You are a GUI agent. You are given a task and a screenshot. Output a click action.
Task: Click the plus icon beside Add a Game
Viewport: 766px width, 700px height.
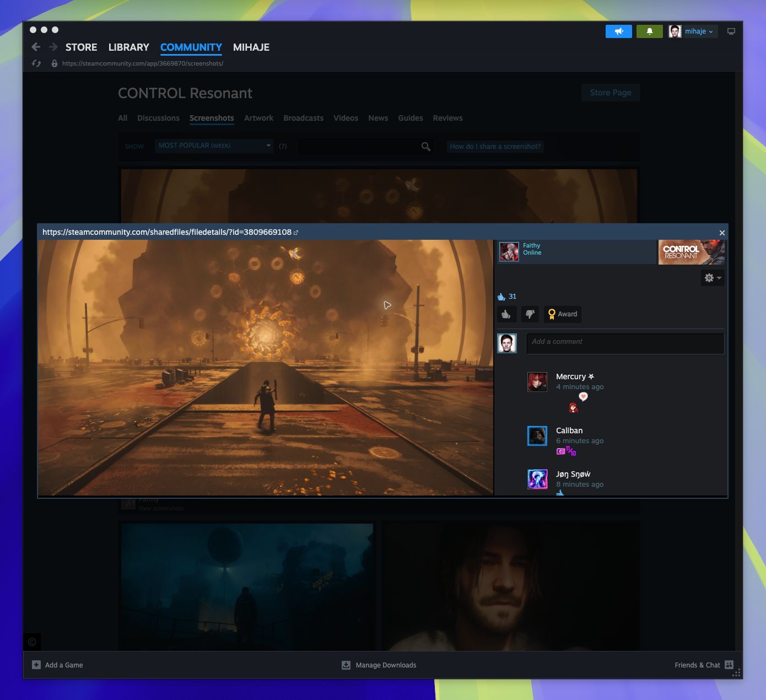pyautogui.click(x=36, y=665)
